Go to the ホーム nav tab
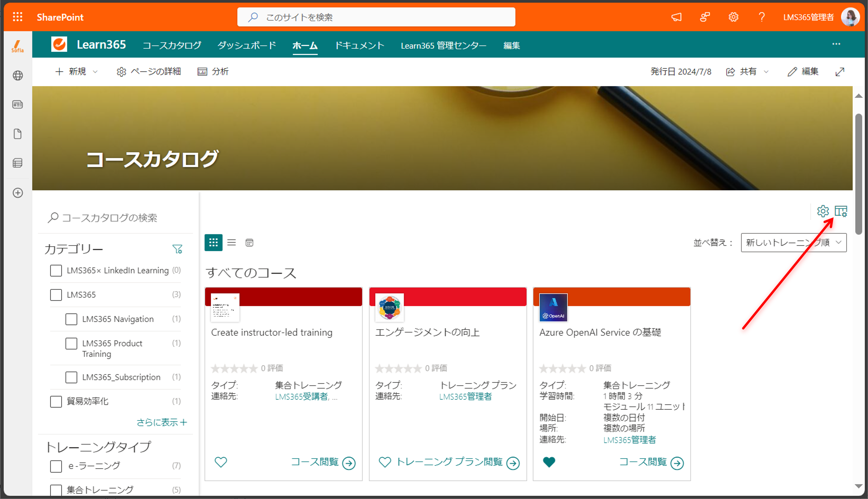Viewport: 868px width, 499px height. pos(305,45)
